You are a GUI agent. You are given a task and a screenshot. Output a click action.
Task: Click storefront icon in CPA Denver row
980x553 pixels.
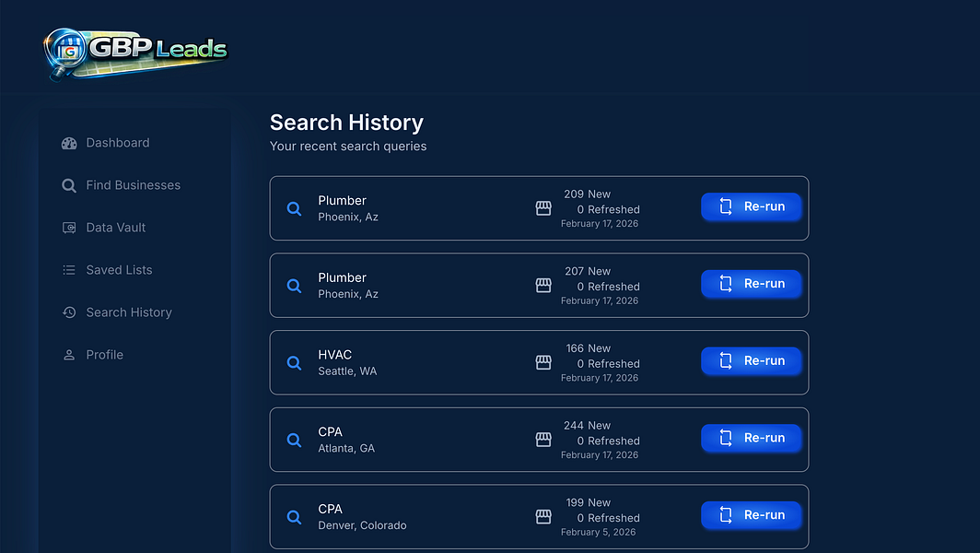tap(543, 517)
